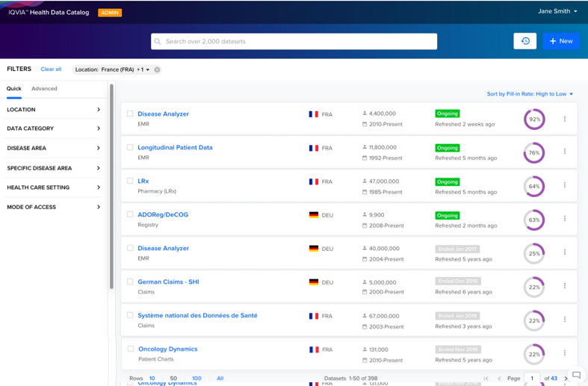
Task: Click the Clear all filters link
Action: tap(51, 69)
